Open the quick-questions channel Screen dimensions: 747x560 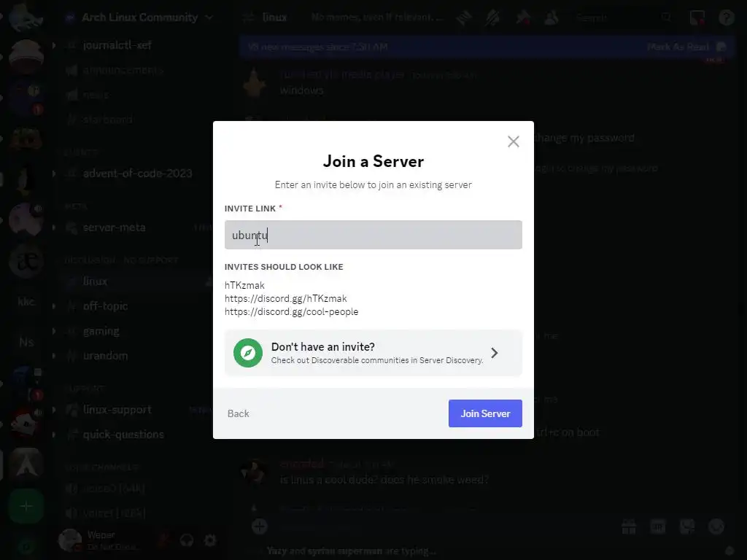123,435
